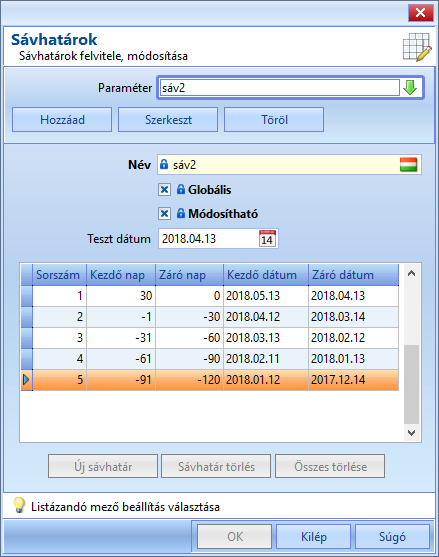Viewport: 439px width, 557px height.
Task: Click the Sávhatár törlés button
Action: pyautogui.click(x=216, y=466)
